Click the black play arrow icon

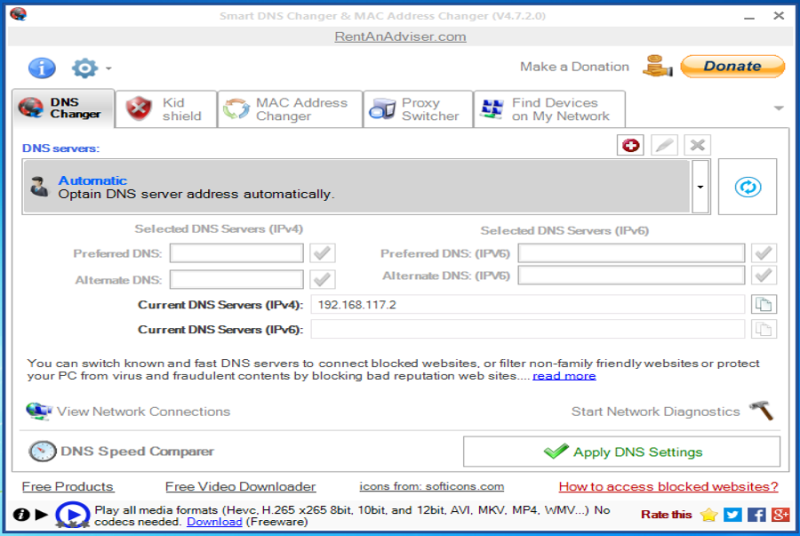(41, 515)
